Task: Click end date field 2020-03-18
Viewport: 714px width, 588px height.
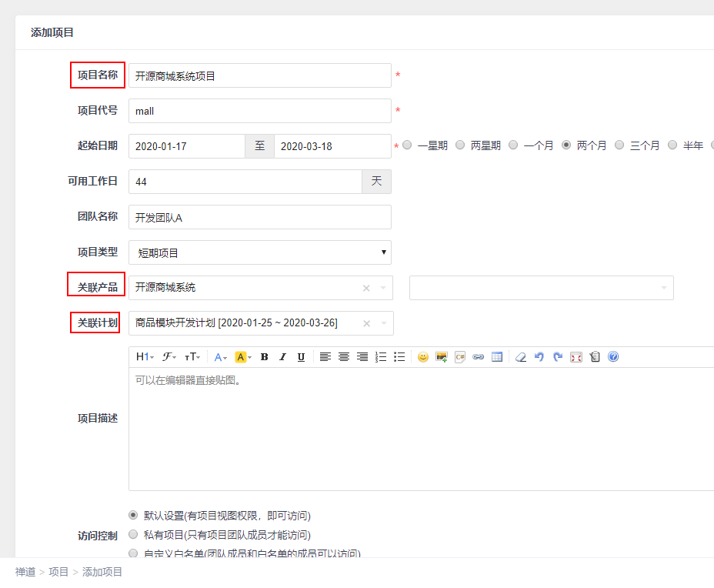Action: click(332, 146)
